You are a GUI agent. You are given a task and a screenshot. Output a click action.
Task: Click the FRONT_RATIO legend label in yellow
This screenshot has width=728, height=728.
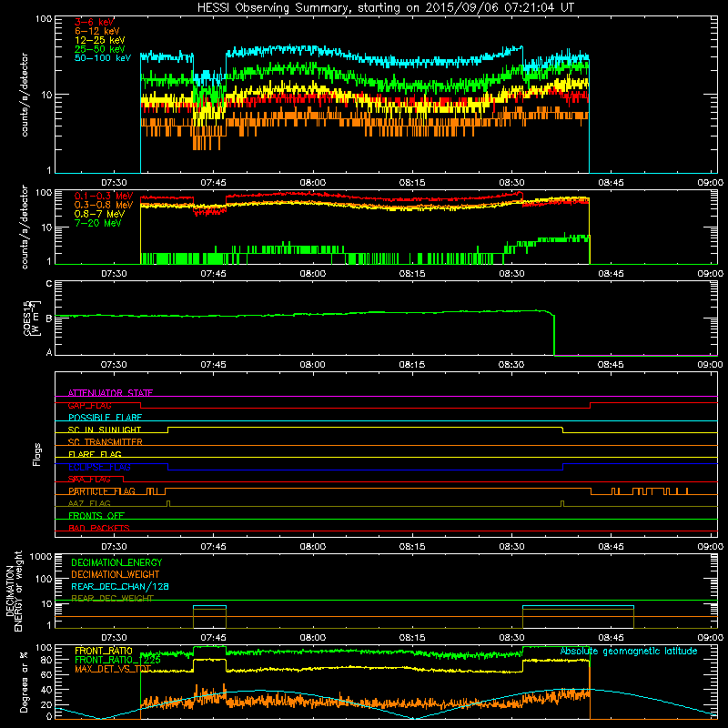click(104, 651)
